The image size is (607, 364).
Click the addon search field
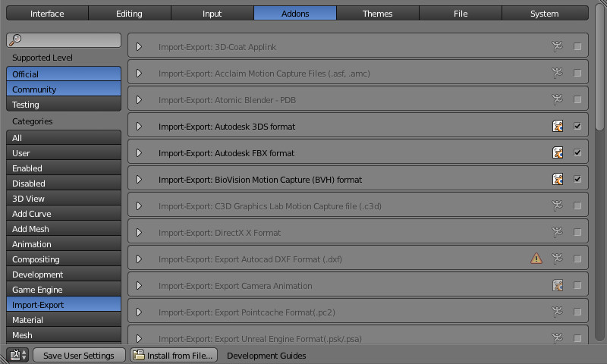click(64, 40)
